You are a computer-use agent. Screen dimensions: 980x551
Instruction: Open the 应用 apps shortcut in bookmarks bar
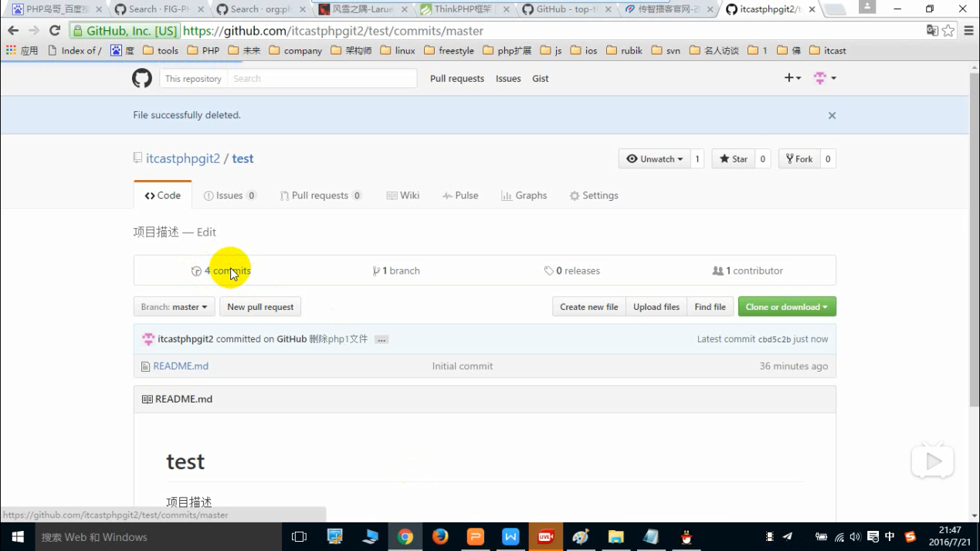(22, 50)
